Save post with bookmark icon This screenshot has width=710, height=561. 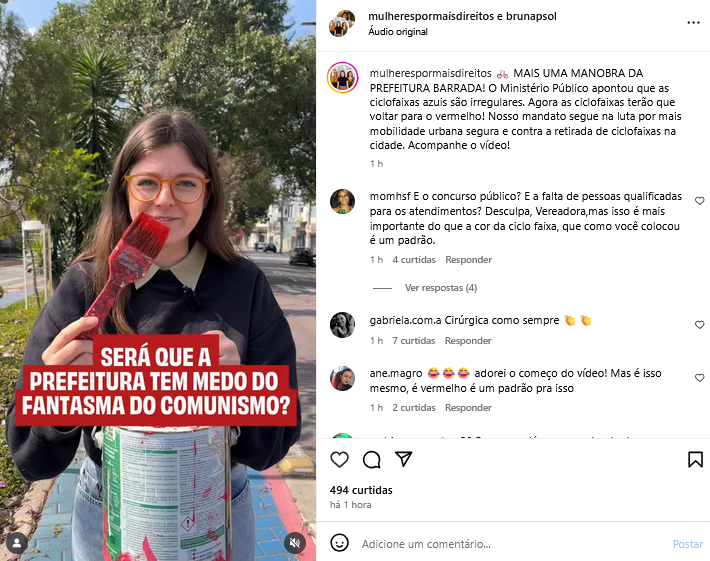pyautogui.click(x=695, y=460)
